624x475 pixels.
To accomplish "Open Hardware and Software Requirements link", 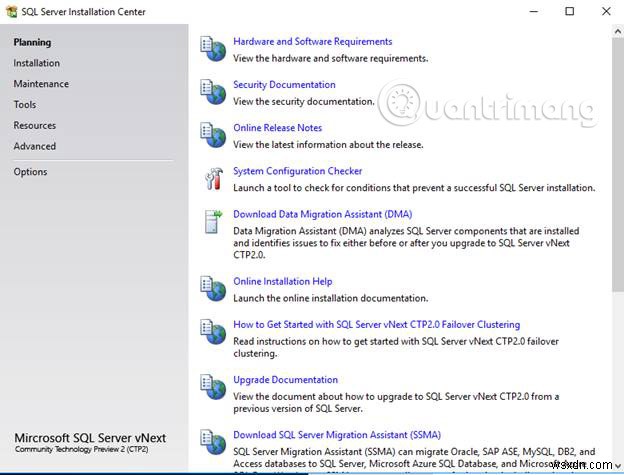I will 312,41.
